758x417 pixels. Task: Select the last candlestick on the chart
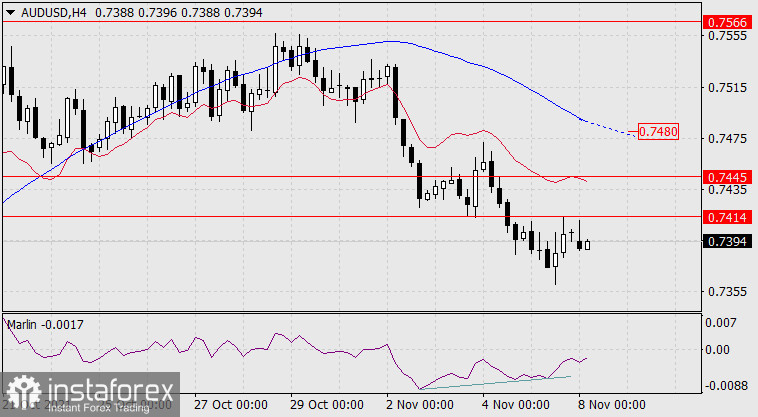tap(588, 245)
